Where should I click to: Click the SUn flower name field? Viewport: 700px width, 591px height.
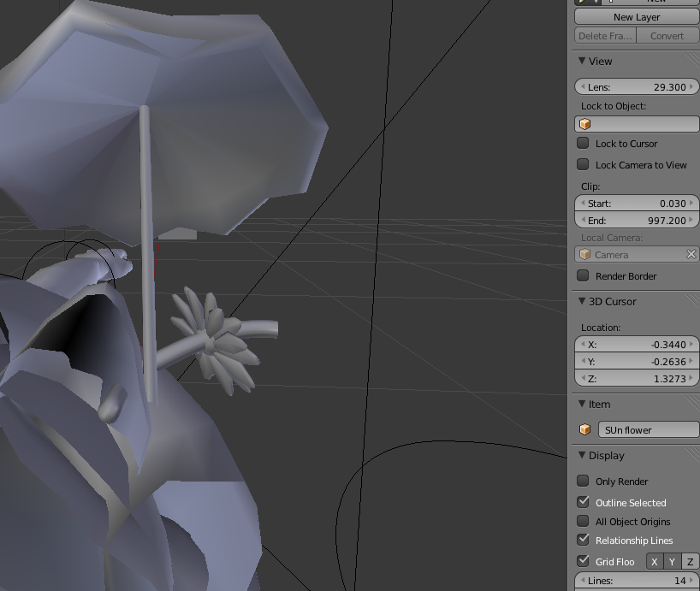[649, 430]
